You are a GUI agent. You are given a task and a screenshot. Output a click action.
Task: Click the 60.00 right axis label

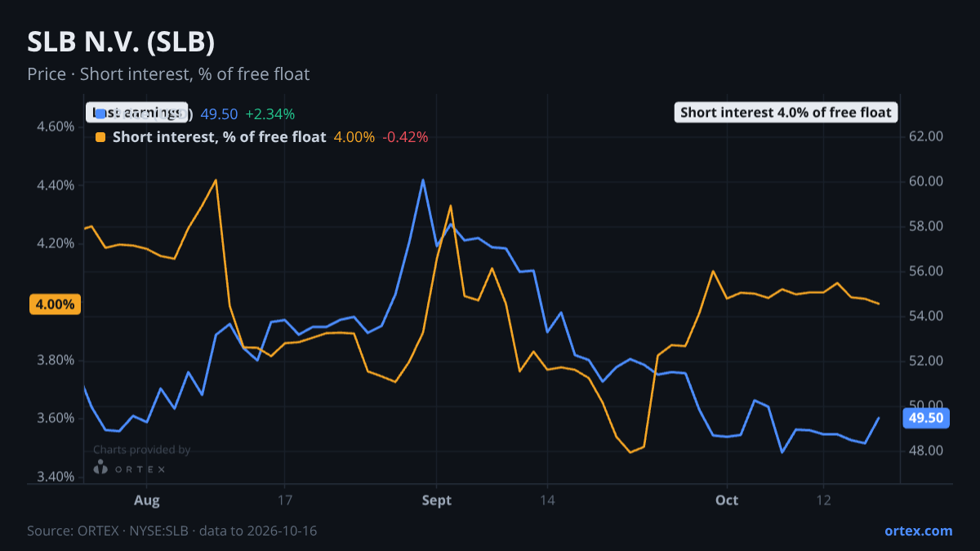[x=926, y=181]
